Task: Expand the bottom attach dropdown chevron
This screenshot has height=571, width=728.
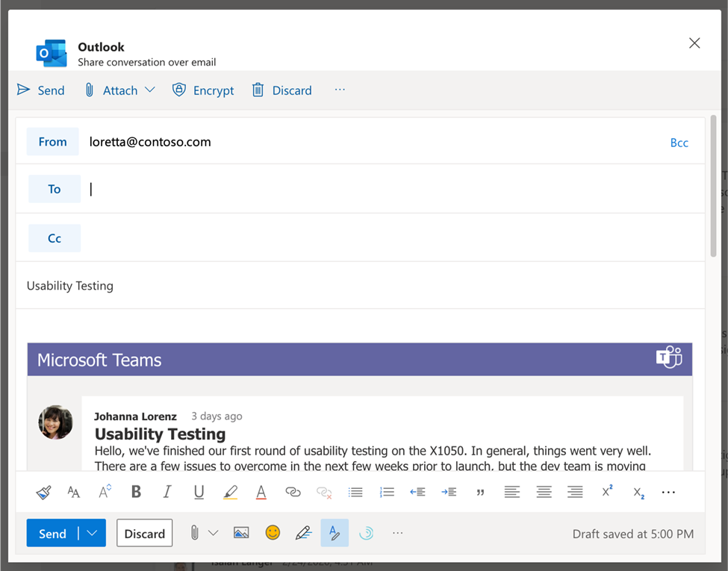Action: 213,533
